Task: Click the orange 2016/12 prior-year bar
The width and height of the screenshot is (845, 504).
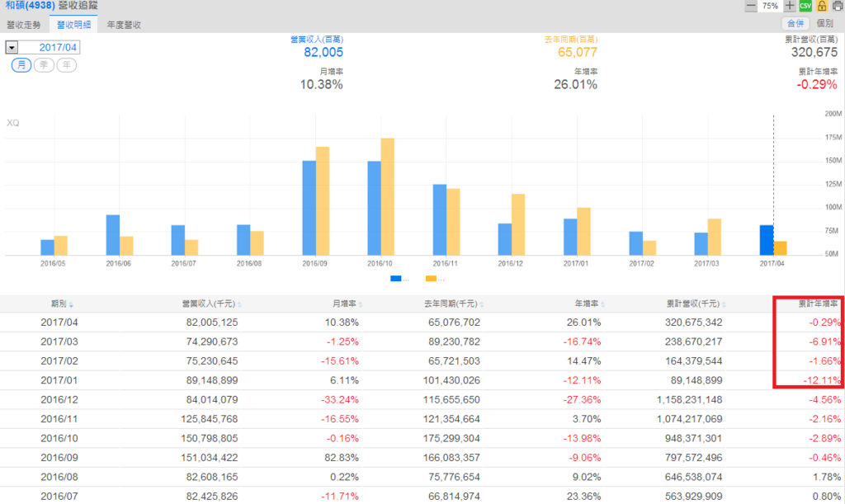Action: [518, 224]
